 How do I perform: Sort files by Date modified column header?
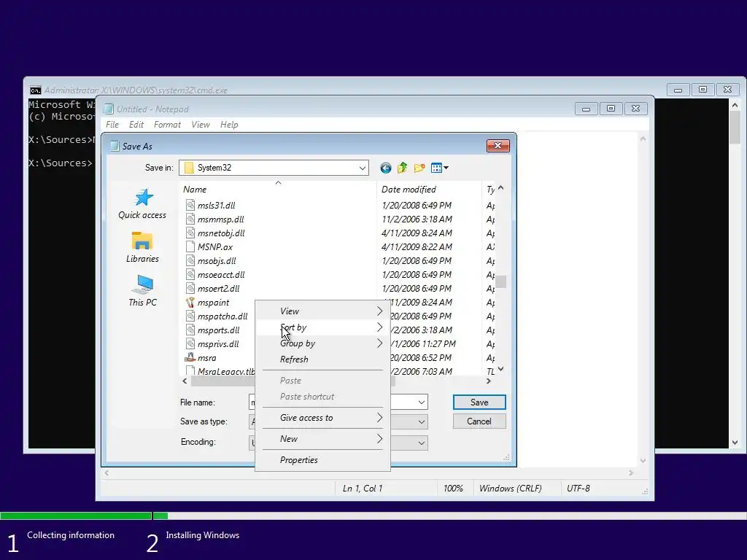tap(429, 189)
